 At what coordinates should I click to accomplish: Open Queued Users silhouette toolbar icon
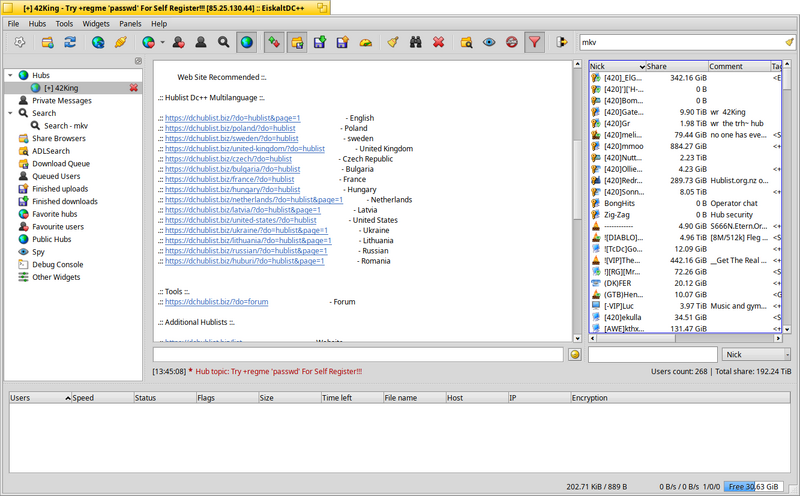coord(201,42)
